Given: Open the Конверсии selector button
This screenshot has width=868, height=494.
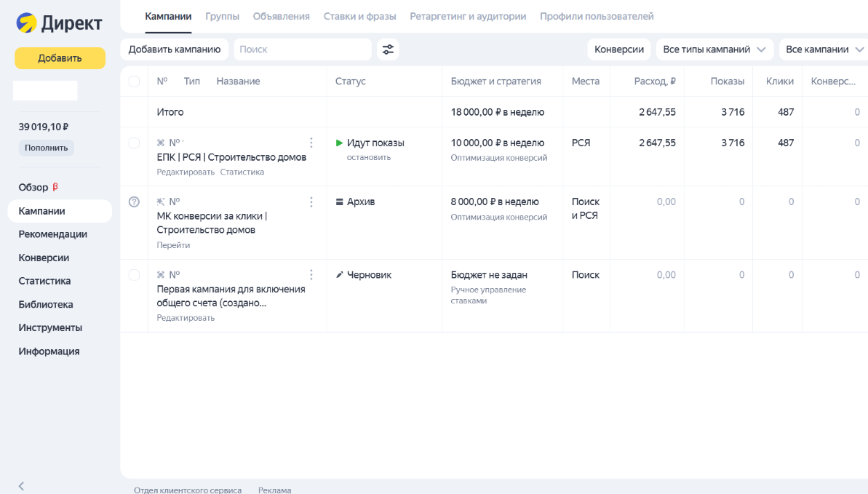Looking at the screenshot, I should pos(619,49).
